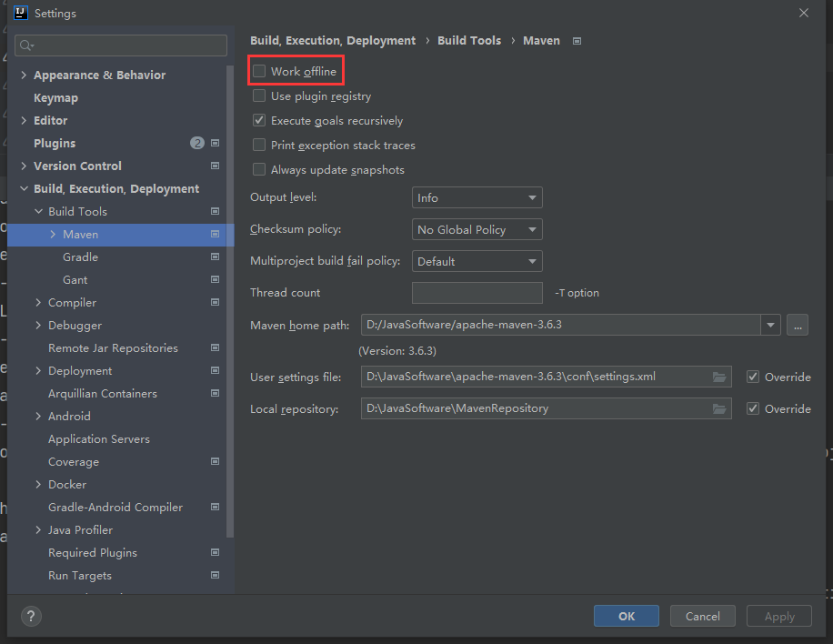
Task: Open Android settings page
Action: tap(69, 416)
